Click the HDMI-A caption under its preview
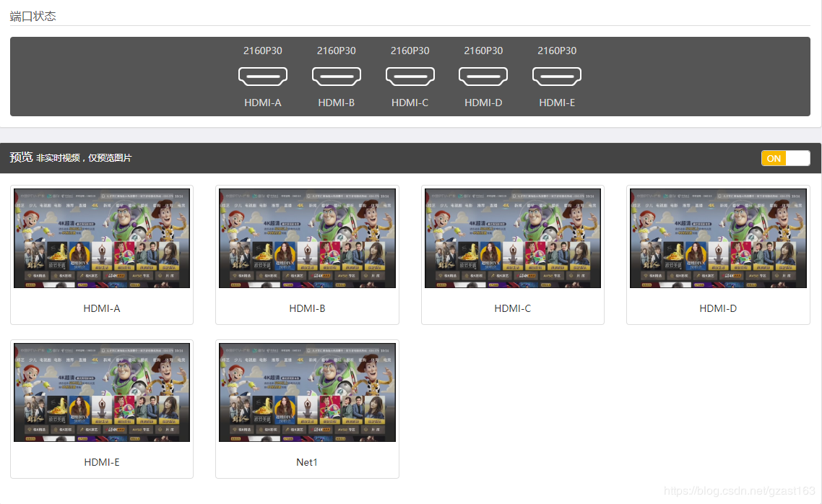Screen dimensions: 822x504 tap(102, 308)
